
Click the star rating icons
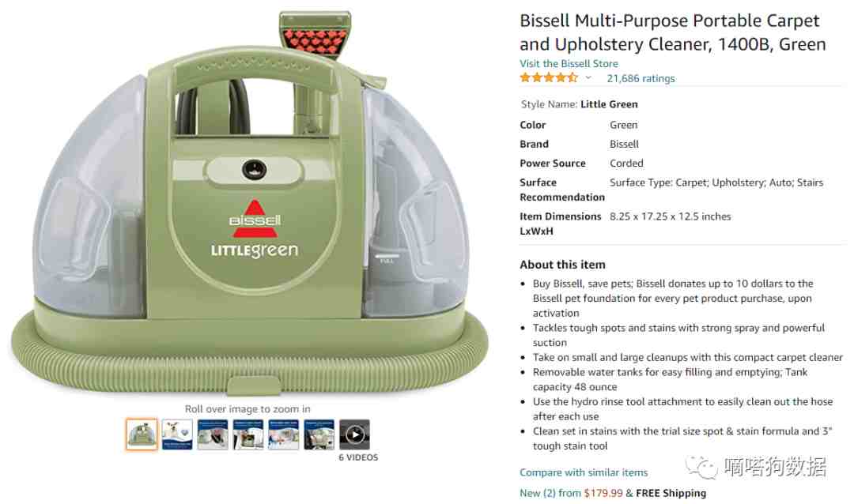(549, 78)
